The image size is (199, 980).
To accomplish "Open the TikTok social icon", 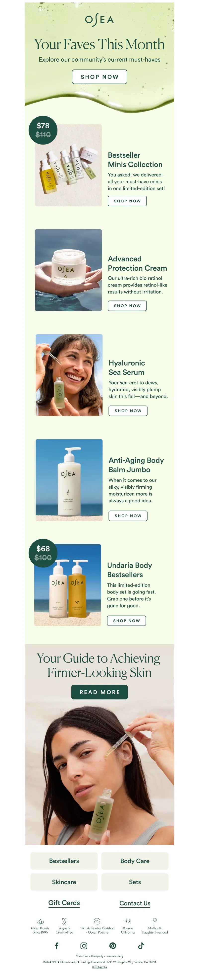I will (141, 946).
